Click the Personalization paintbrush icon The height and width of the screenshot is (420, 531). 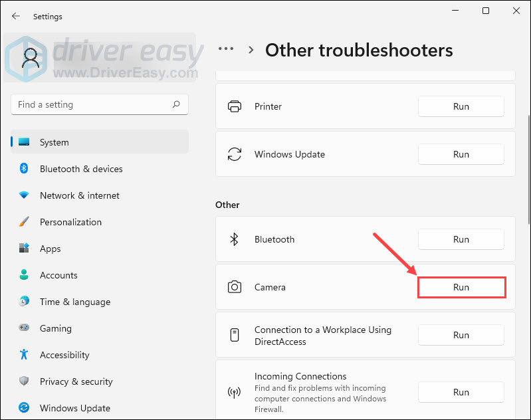click(x=24, y=222)
